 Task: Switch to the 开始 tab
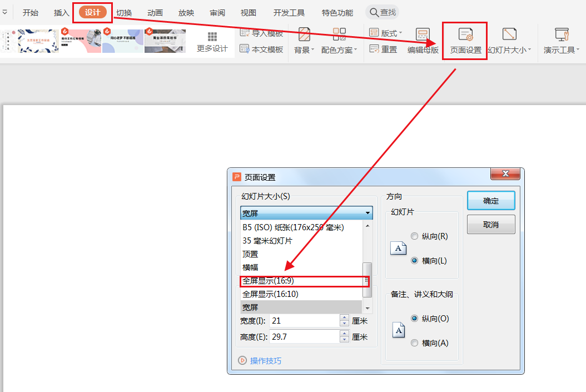[x=30, y=13]
